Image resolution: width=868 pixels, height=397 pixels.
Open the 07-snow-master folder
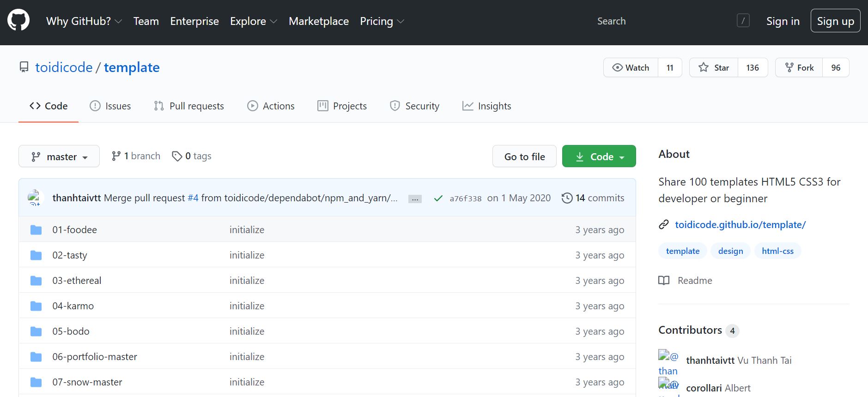click(87, 382)
